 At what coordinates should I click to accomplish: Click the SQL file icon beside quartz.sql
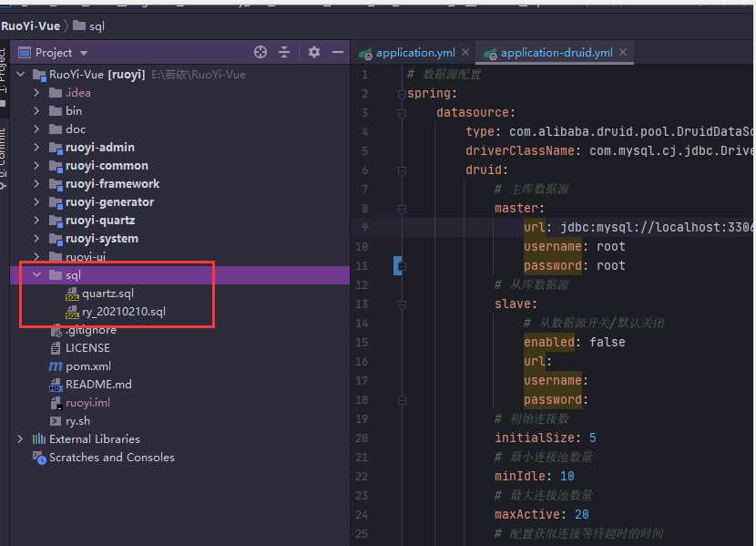[72, 294]
